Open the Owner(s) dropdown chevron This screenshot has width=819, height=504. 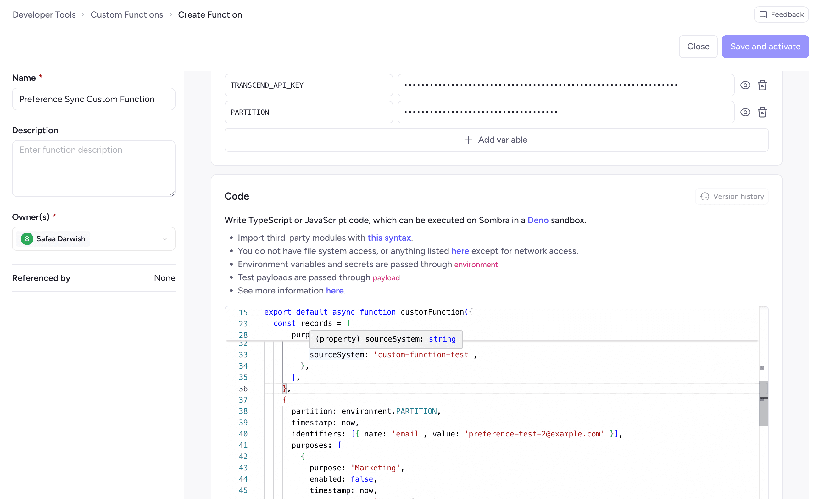pos(165,239)
